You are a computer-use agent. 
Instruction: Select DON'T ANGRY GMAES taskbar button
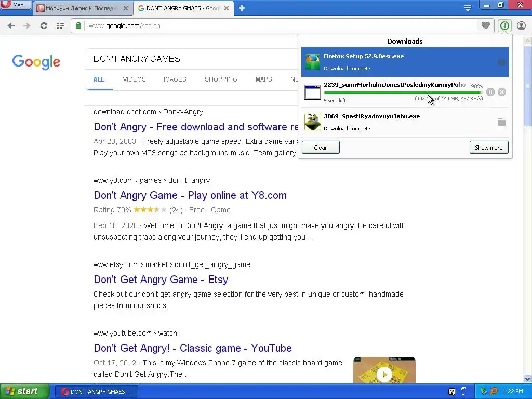97,392
